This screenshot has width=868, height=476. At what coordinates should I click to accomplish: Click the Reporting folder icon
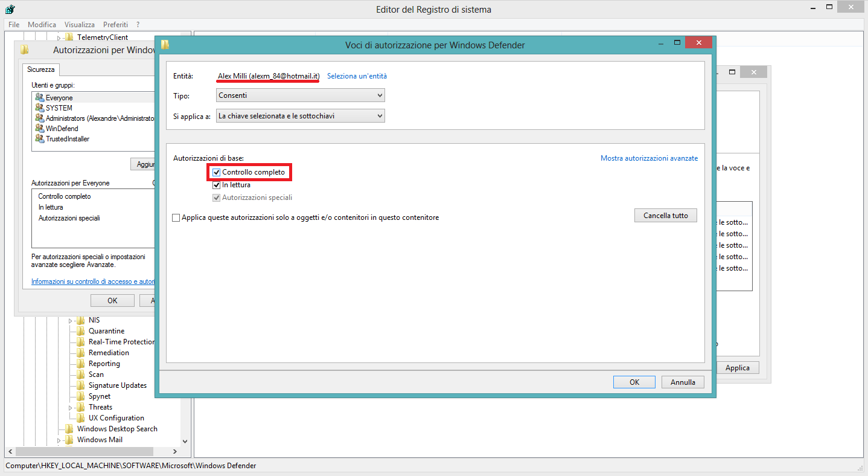(81, 364)
